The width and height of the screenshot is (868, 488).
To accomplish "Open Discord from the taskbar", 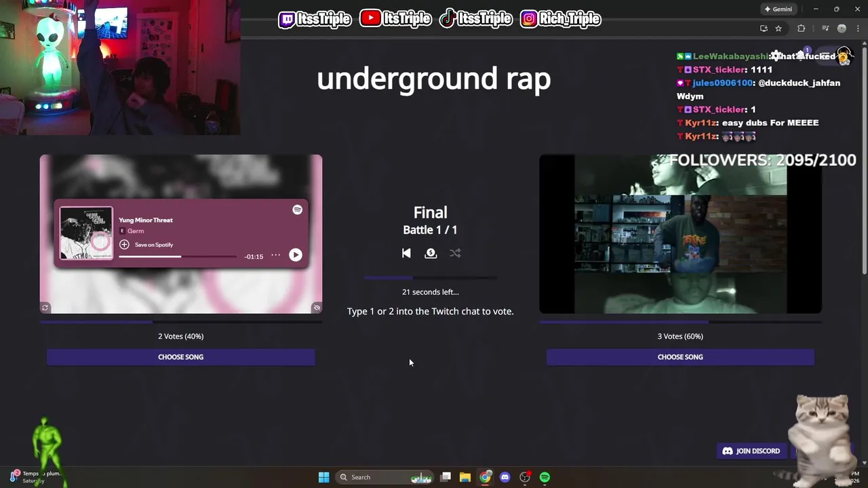I will point(505,477).
